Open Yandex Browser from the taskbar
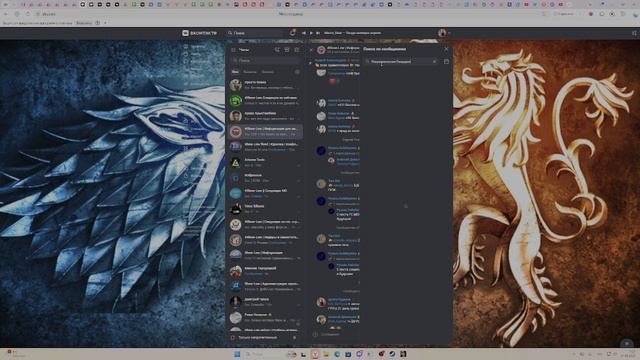Image resolution: width=640 pixels, height=360 pixels. 315,354
